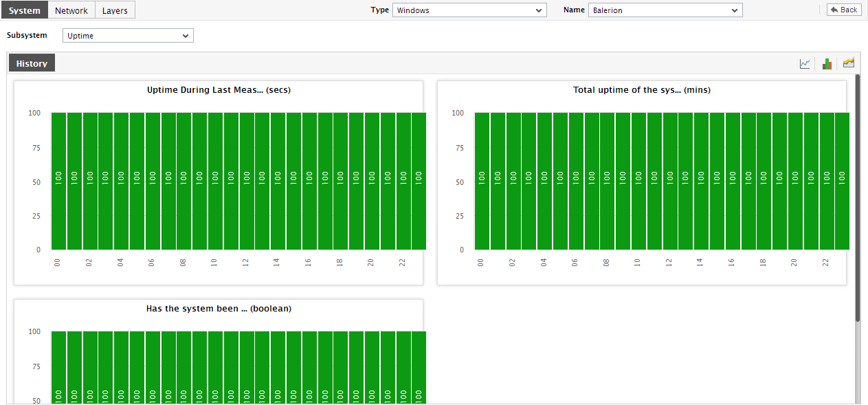868x405 pixels.
Task: Click the Subsystem label
Action: tap(27, 35)
